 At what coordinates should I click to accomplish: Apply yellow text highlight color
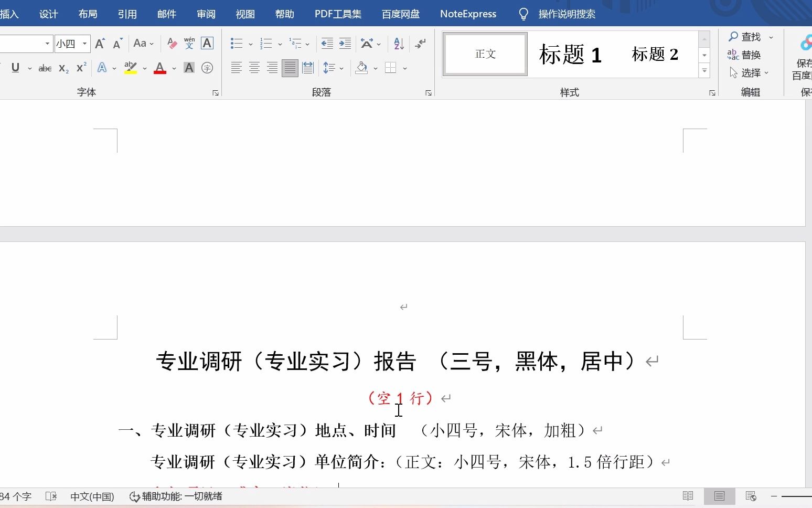131,68
